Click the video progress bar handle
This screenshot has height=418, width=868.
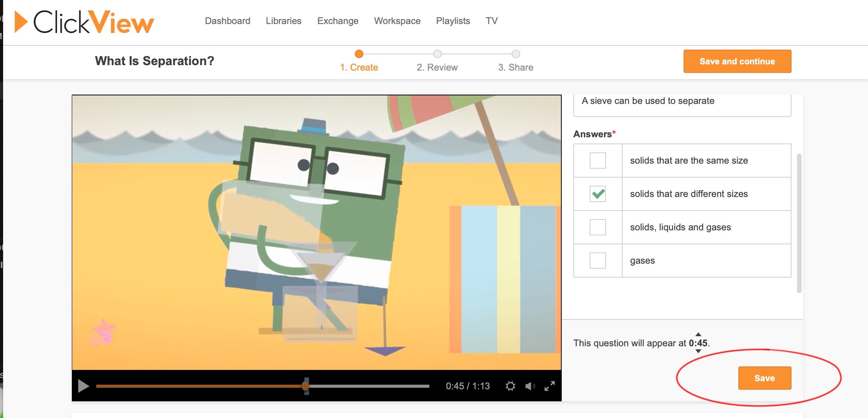point(306,386)
